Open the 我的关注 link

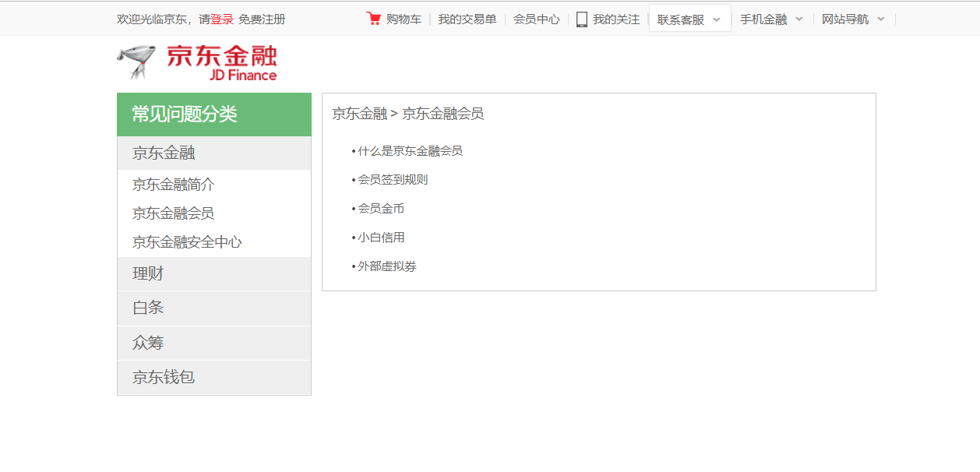tap(616, 19)
